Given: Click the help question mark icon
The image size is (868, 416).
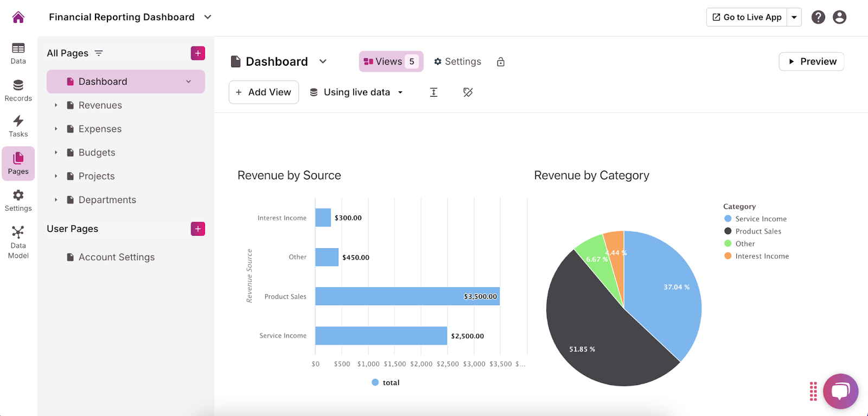Looking at the screenshot, I should 818,17.
